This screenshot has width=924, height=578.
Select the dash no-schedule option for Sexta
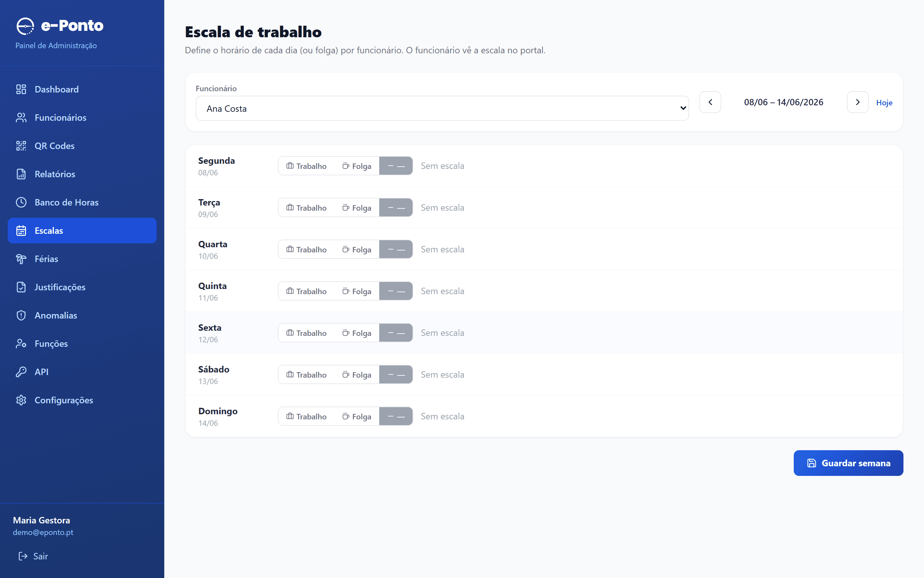(x=396, y=333)
